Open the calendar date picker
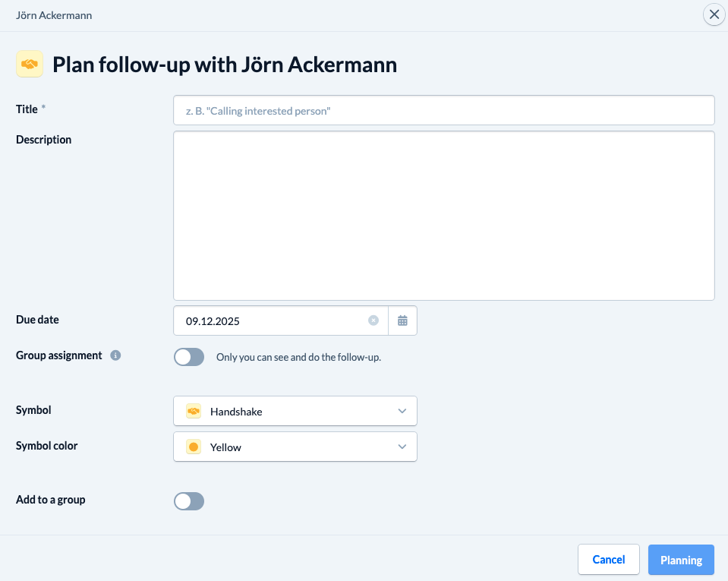 tap(402, 320)
